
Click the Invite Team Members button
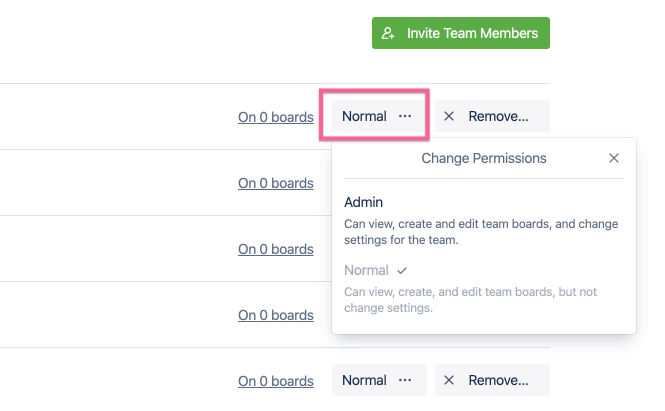click(461, 33)
